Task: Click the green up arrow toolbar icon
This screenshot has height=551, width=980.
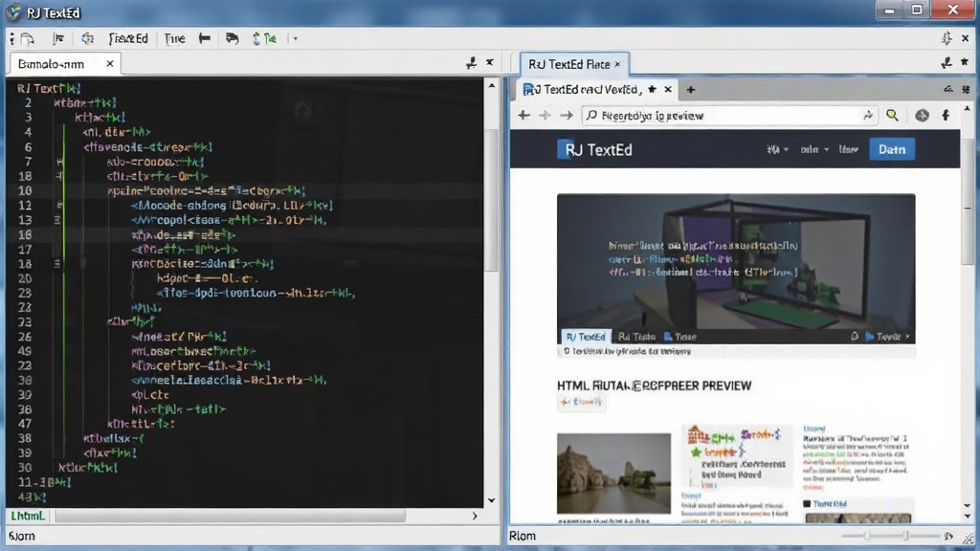Action: [x=256, y=38]
